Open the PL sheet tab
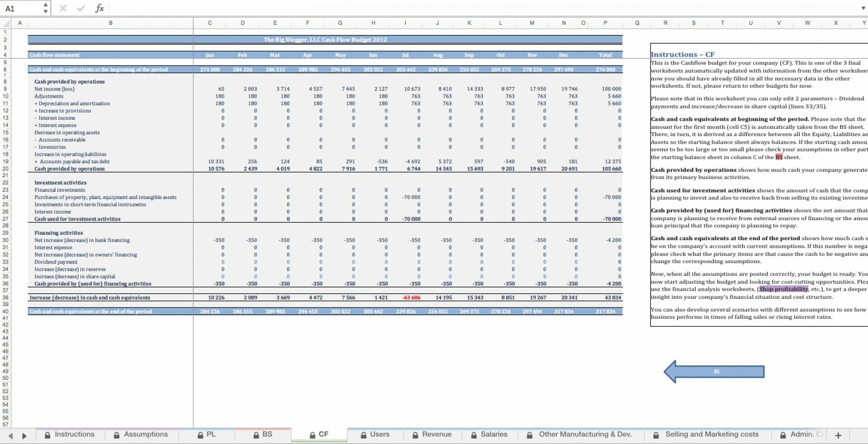The height and width of the screenshot is (444, 868). pos(207,434)
